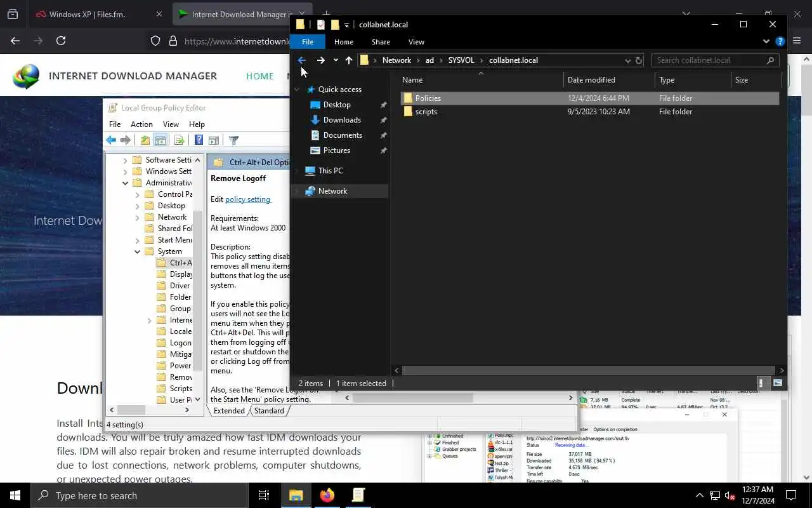
Task: Click Properties icon in Explorer title bar
Action: [x=321, y=25]
